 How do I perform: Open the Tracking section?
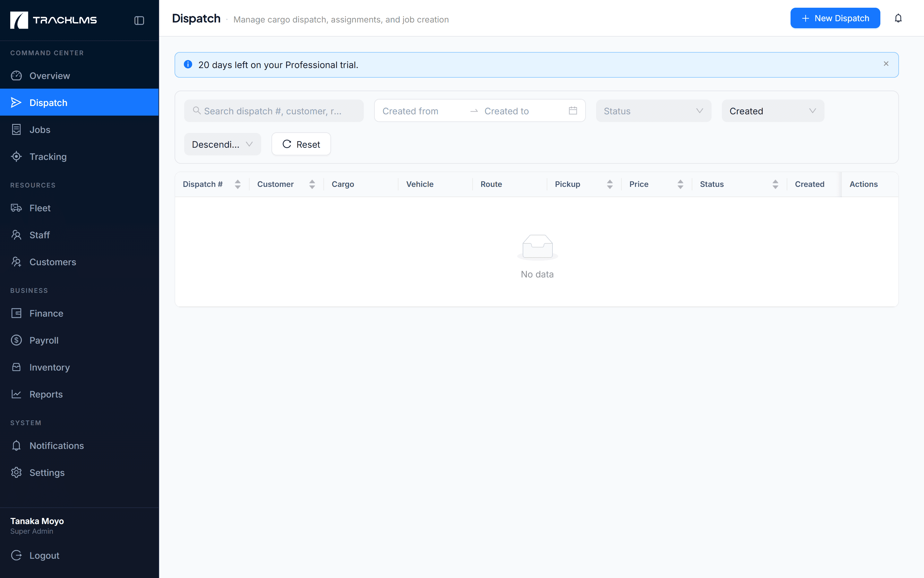80,156
